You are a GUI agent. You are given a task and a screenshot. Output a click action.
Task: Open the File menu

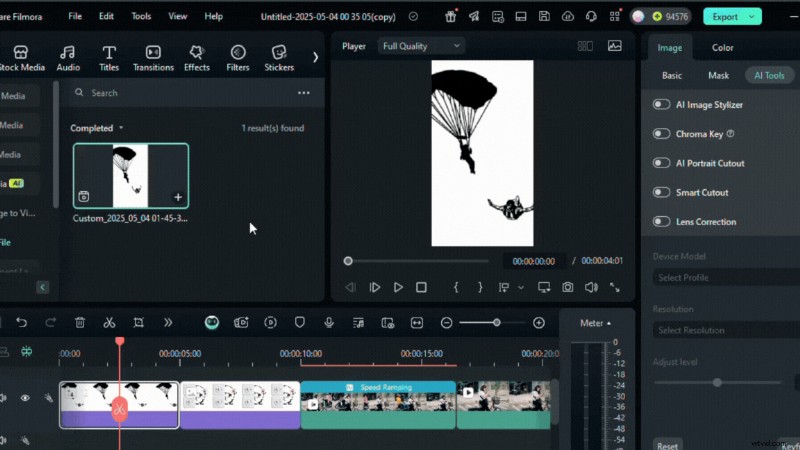pos(75,16)
